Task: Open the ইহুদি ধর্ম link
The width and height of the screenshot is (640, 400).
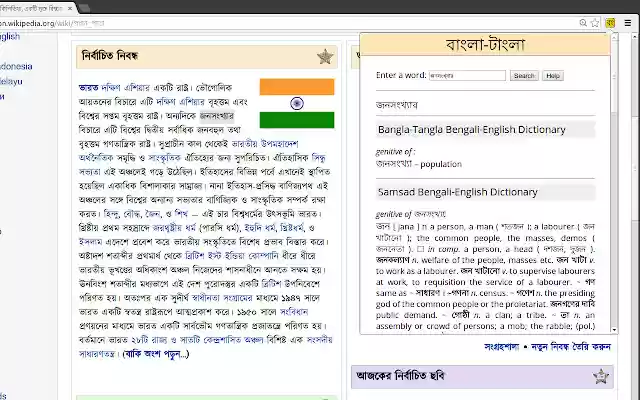Action: pyautogui.click(x=260, y=228)
